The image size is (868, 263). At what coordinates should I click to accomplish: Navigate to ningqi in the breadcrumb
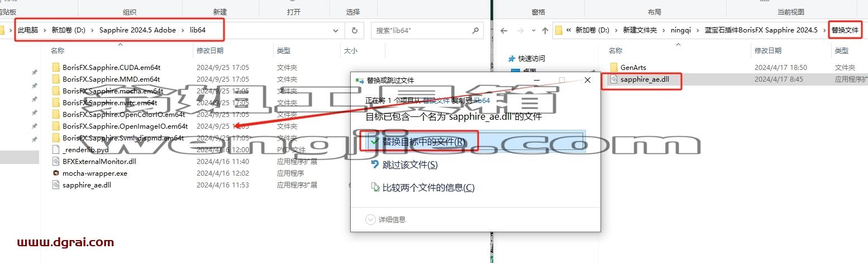pos(681,30)
